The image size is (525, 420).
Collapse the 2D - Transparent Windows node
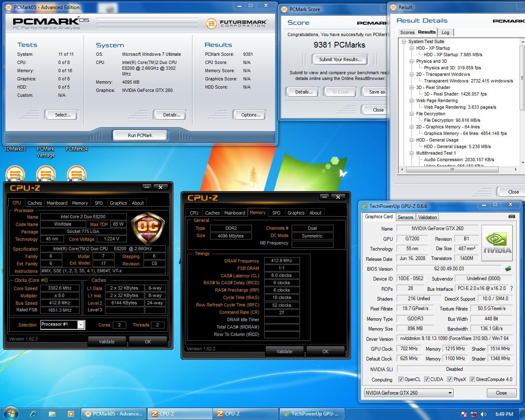tap(412, 74)
